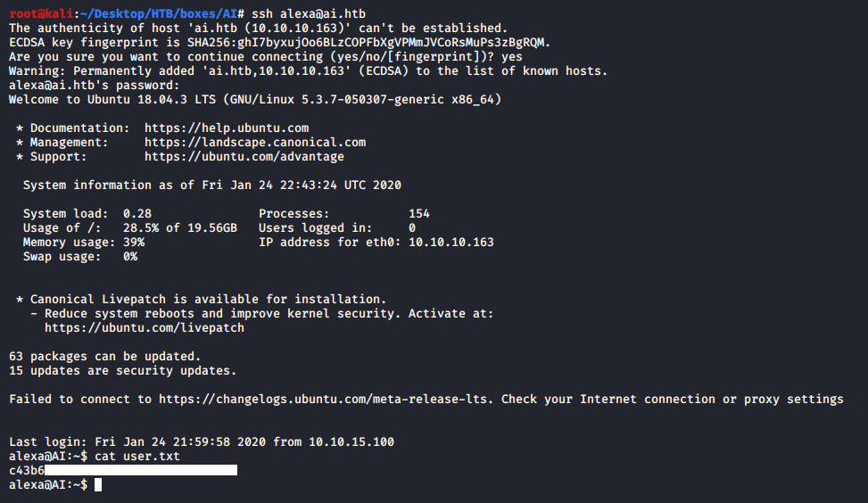Viewport: 868px width, 503px height.
Task: Click the Memory usage 39% value
Action: tap(134, 243)
